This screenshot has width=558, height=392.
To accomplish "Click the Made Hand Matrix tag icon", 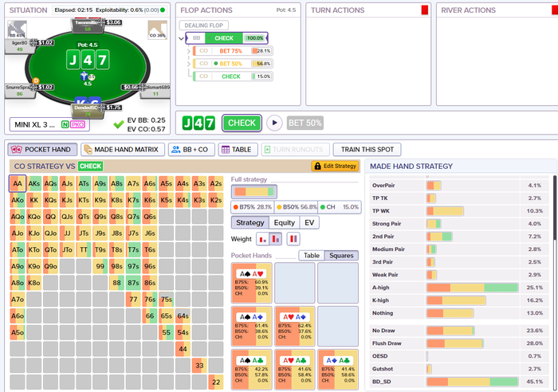I will 88,150.
